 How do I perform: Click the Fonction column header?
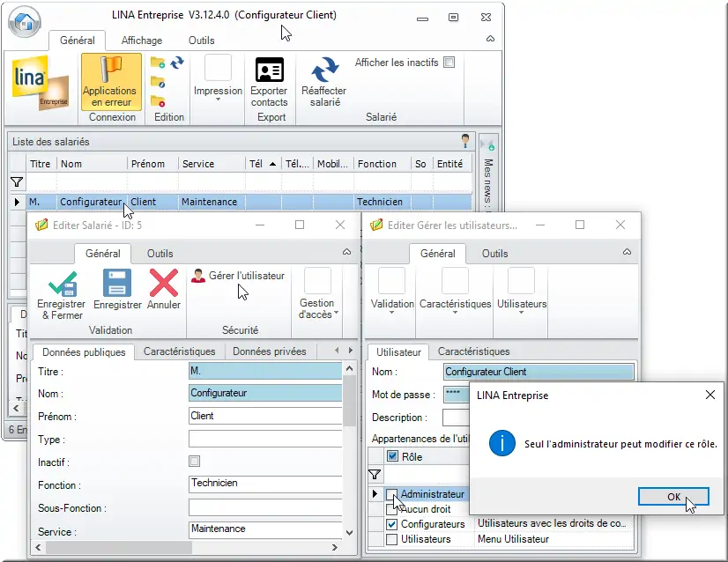pos(382,164)
